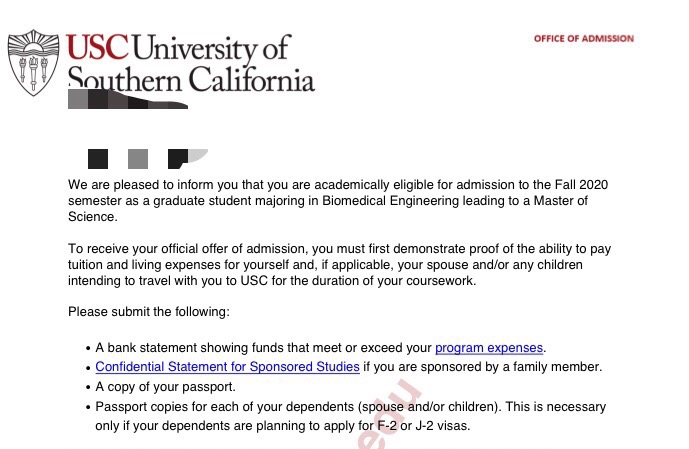Click the bullet dot before the bank statement item
The height and width of the screenshot is (449, 689).
tap(86, 348)
